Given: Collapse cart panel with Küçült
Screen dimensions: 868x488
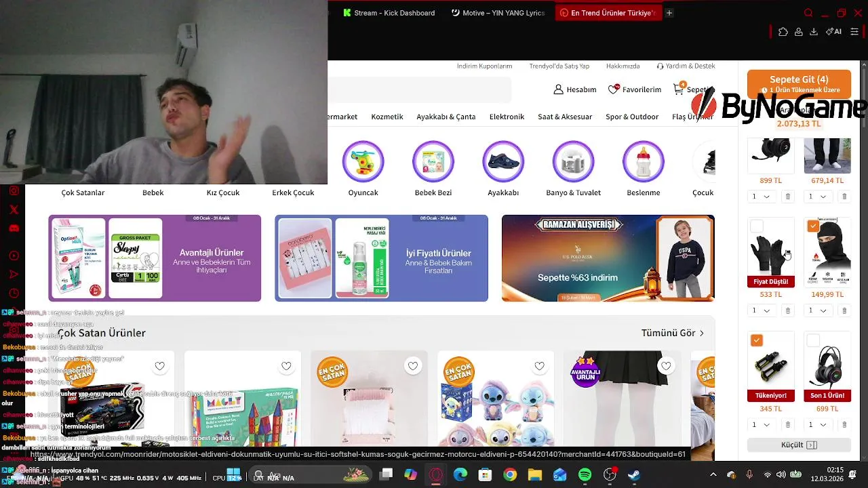Looking at the screenshot, I should pos(799,445).
